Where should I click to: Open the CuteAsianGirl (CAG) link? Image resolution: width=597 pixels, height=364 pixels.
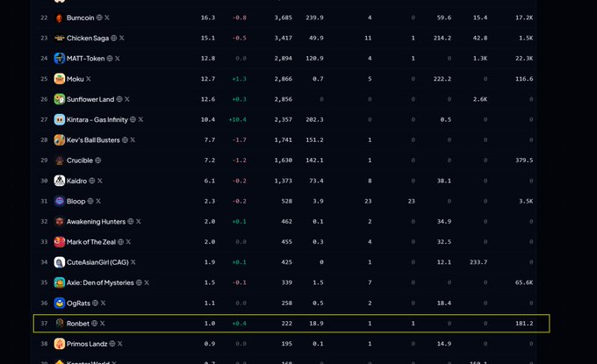click(97, 262)
